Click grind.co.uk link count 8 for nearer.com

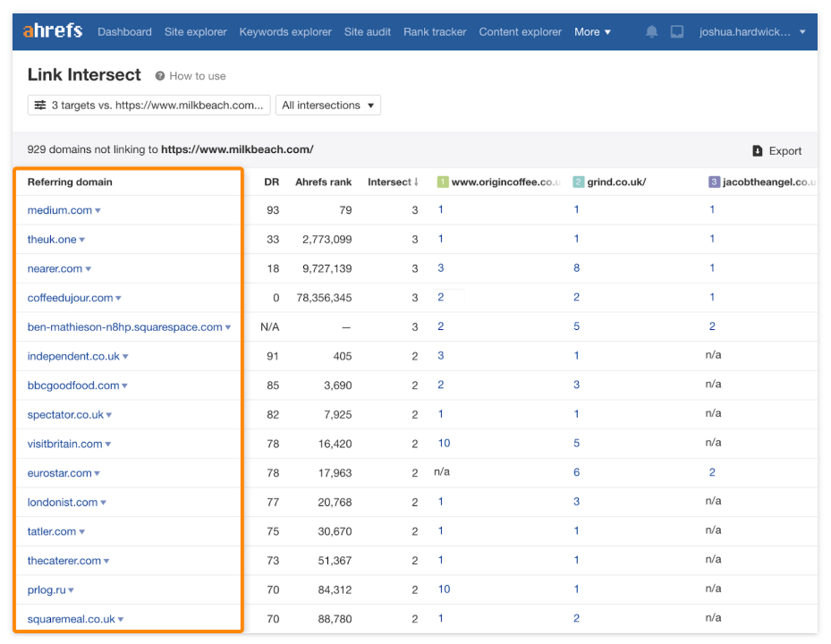(576, 267)
